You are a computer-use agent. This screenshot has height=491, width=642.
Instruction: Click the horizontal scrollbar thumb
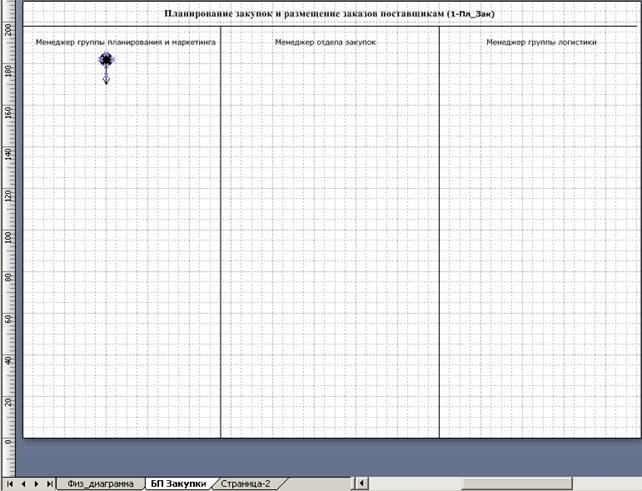[x=517, y=483]
